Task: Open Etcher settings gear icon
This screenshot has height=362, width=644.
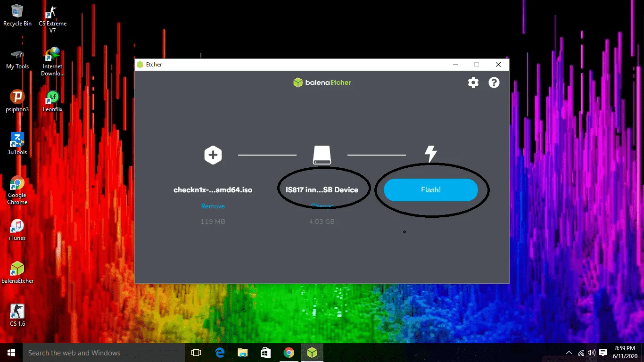Action: 473,82
